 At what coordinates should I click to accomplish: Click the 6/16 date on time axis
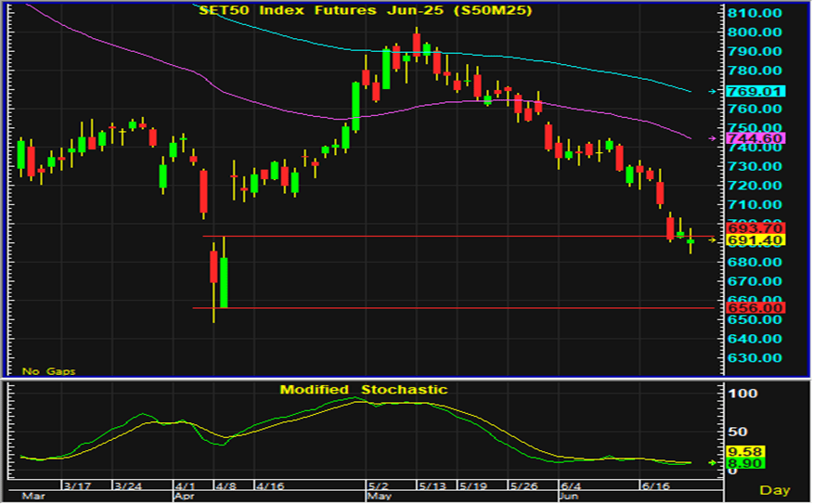(656, 485)
